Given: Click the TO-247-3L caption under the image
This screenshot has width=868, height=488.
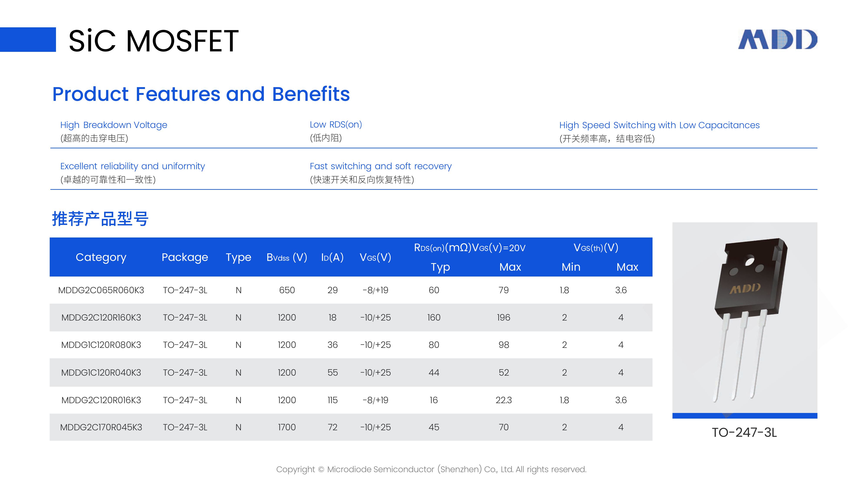Looking at the screenshot, I should pyautogui.click(x=744, y=432).
